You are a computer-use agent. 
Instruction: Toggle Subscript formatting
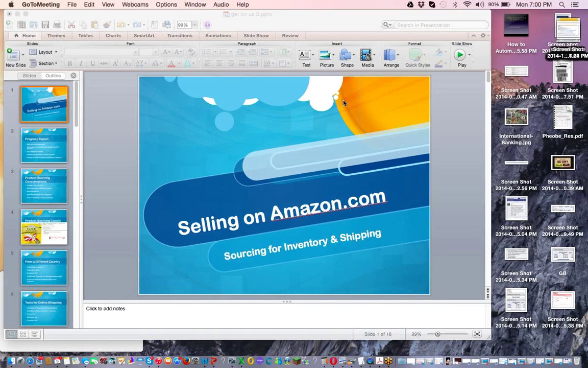(x=127, y=63)
